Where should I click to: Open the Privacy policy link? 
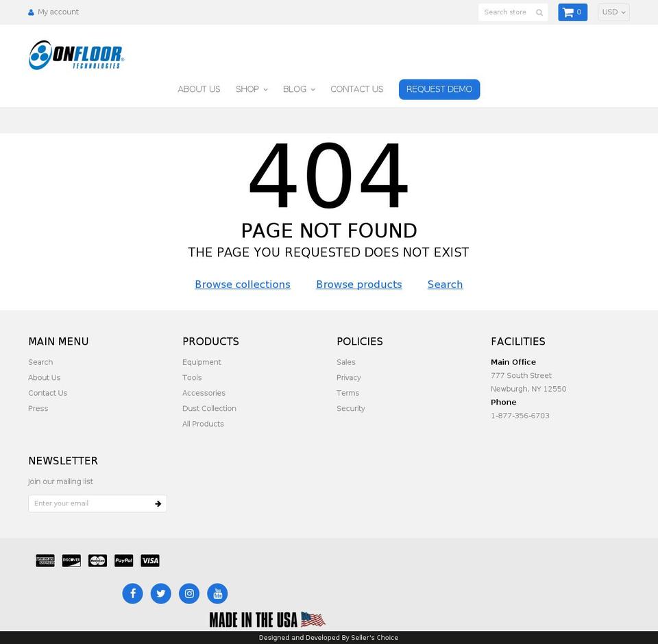[x=348, y=377]
